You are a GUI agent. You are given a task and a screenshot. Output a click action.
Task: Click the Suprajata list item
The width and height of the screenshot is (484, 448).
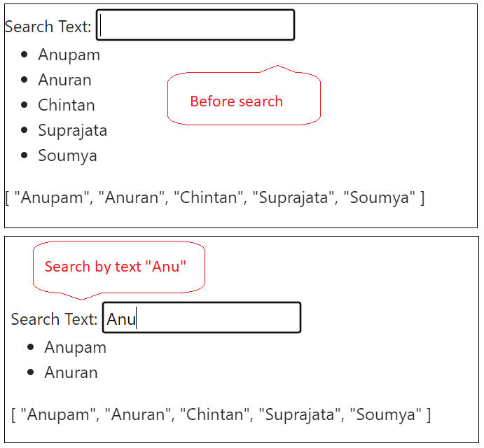pos(73,130)
